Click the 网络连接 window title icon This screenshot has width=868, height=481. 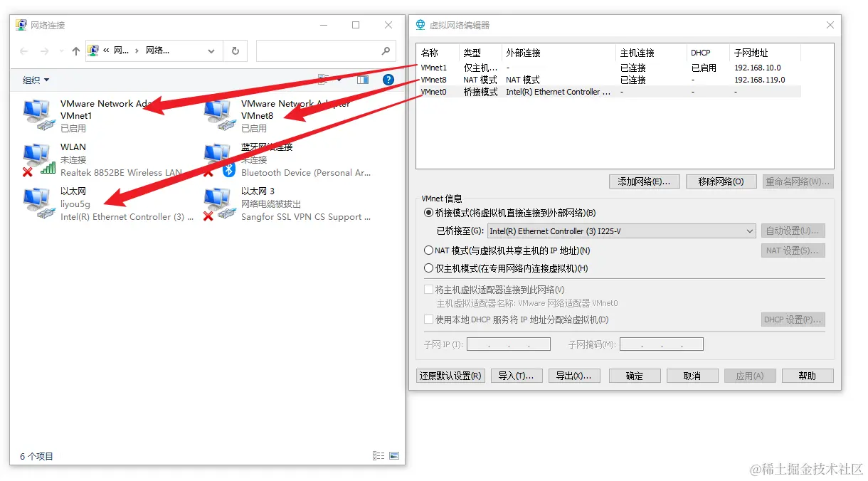21,25
